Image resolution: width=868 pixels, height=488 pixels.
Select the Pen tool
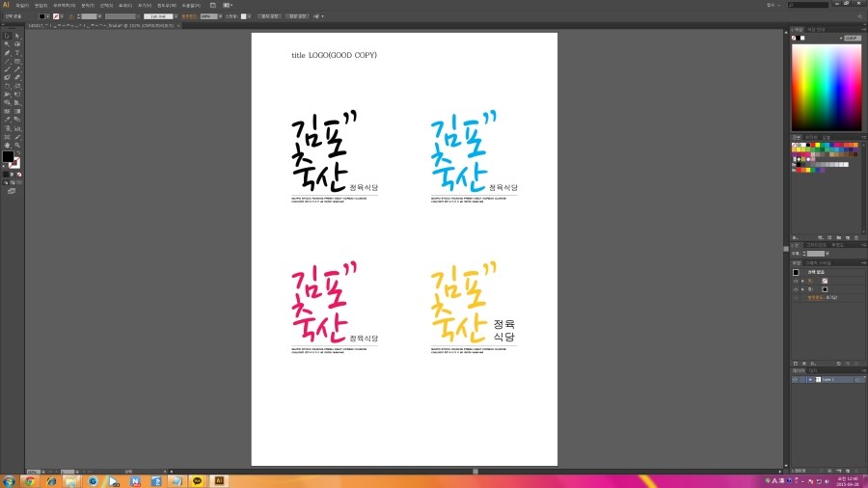coord(7,53)
